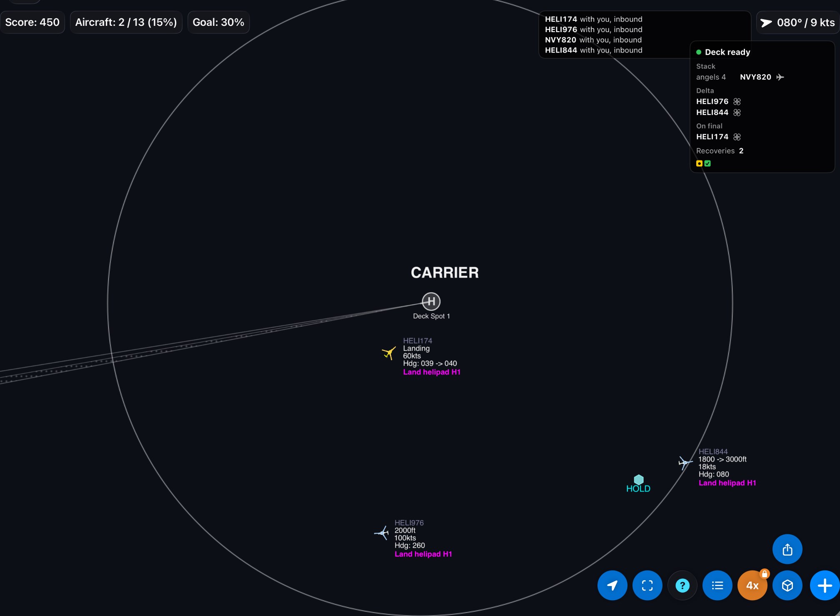Click the 3D cube view button

coord(787,585)
